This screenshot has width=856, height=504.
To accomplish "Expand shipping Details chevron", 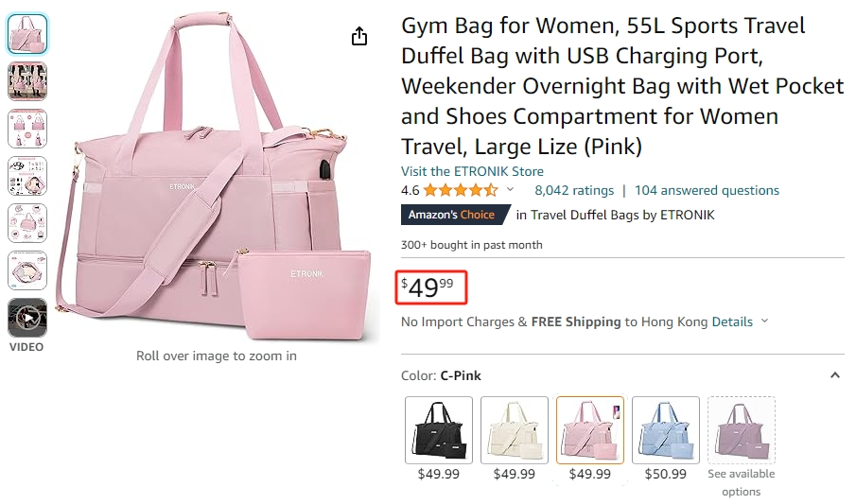I will point(765,322).
